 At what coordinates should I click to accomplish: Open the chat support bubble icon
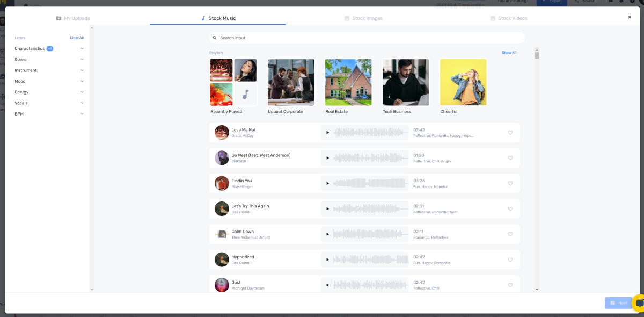tap(639, 304)
